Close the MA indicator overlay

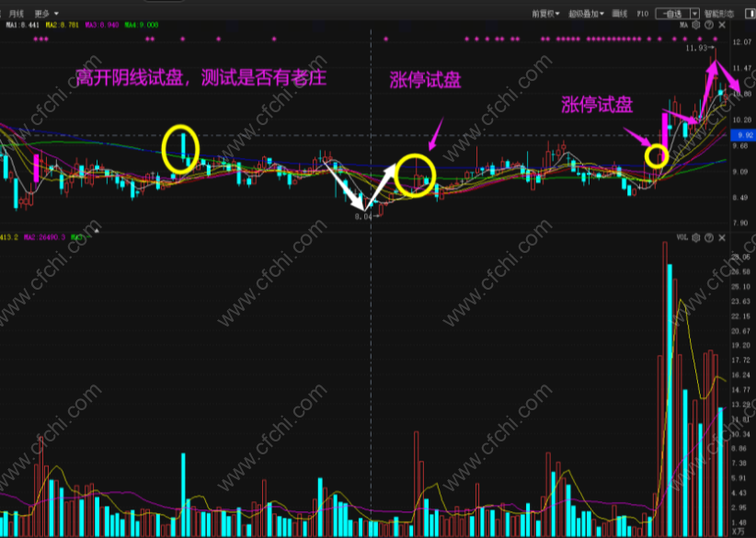coord(722,25)
